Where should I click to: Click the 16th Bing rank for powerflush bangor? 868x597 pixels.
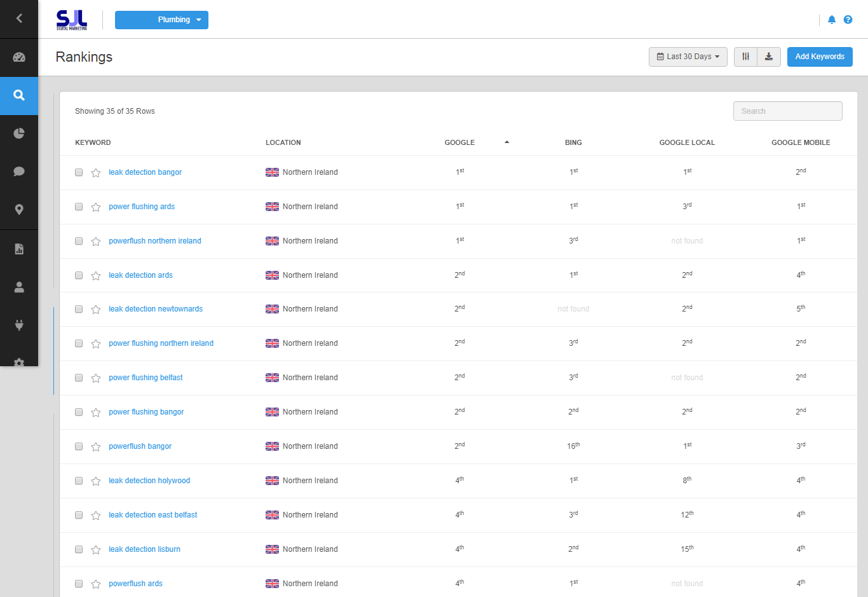pyautogui.click(x=573, y=446)
